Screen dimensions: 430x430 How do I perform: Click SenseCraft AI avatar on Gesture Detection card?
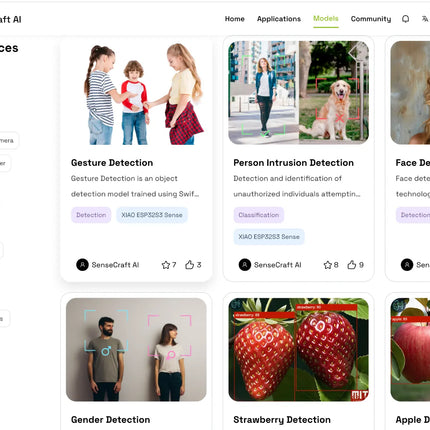(82, 265)
